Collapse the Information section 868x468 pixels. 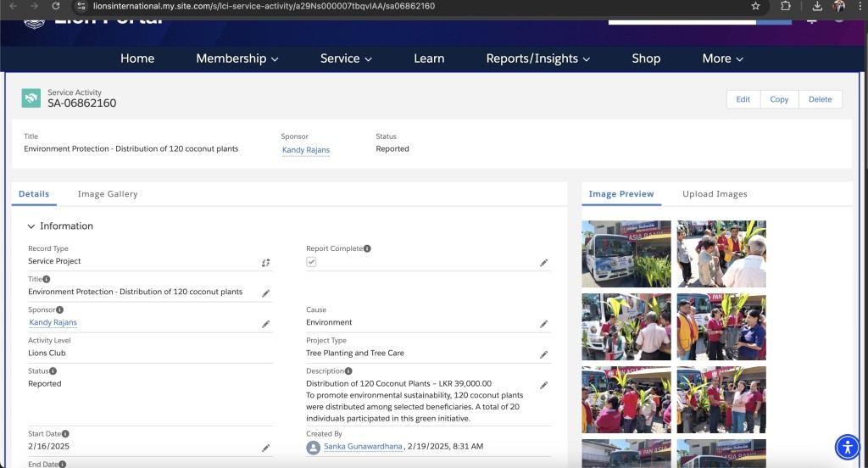tap(31, 226)
